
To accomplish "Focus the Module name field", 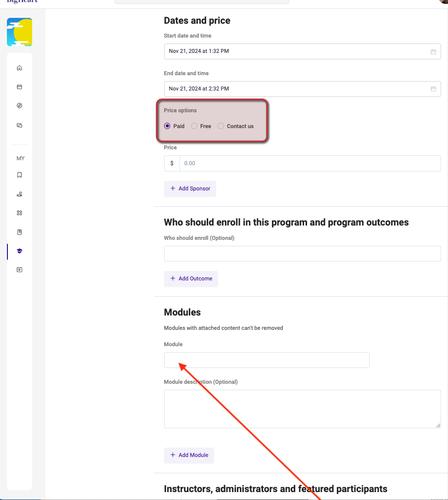I will coord(267,360).
